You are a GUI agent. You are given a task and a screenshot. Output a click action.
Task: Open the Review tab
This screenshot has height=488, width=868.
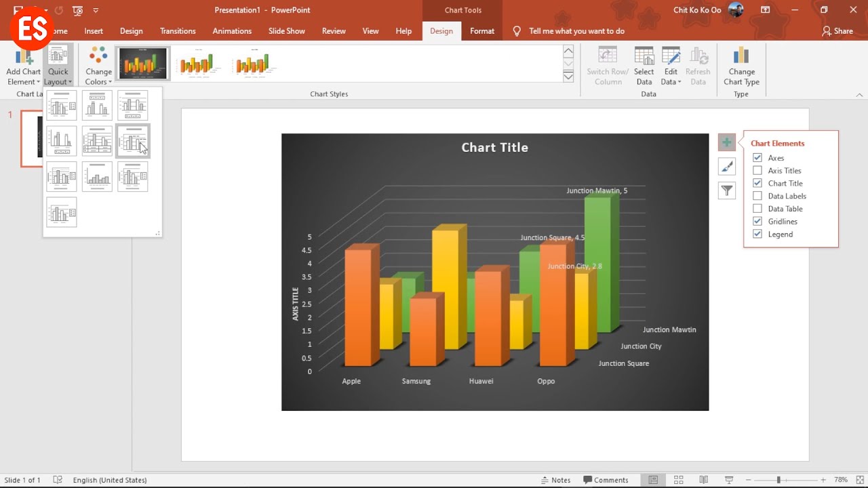click(334, 31)
